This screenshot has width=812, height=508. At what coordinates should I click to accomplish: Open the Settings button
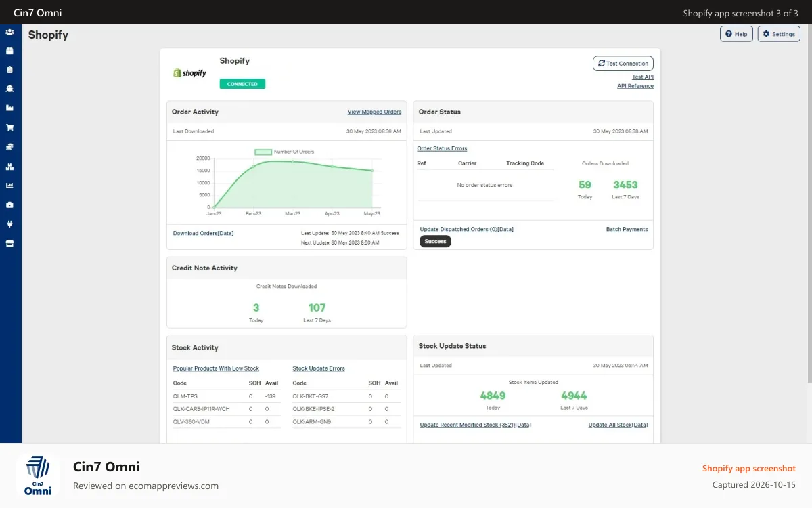(779, 34)
